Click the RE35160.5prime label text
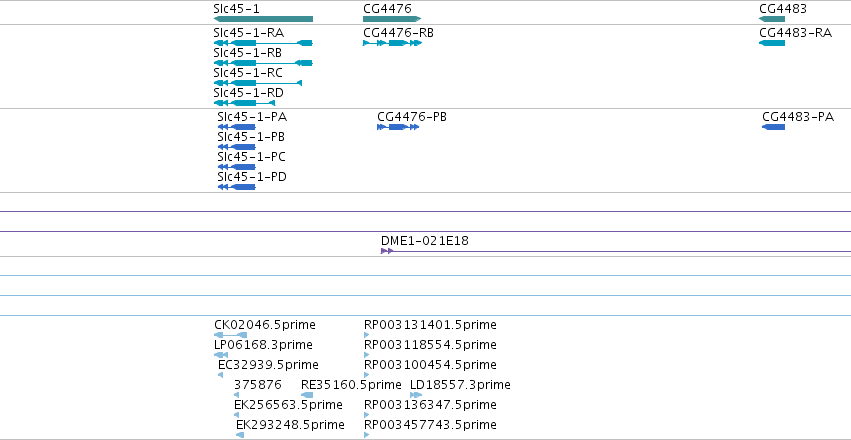This screenshot has width=851, height=440. pyautogui.click(x=351, y=385)
